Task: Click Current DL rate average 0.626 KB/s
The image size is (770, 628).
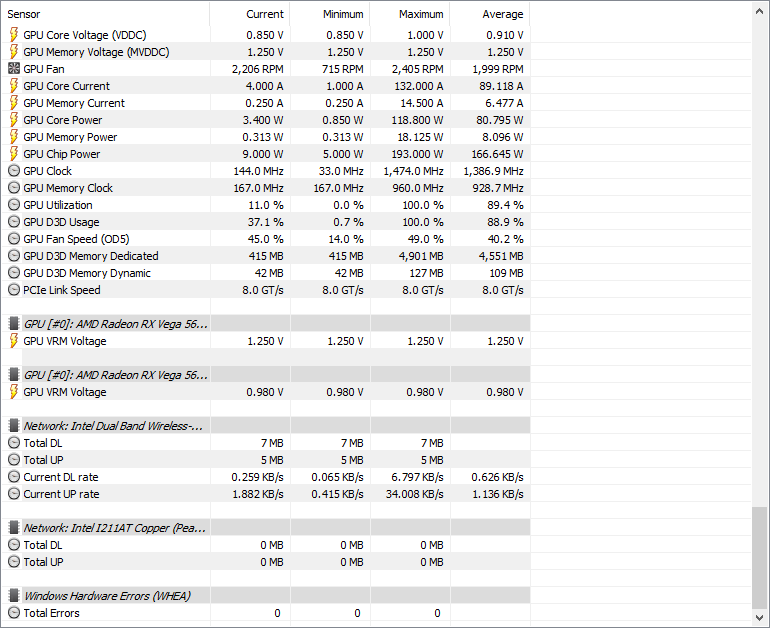Action: pyautogui.click(x=497, y=477)
